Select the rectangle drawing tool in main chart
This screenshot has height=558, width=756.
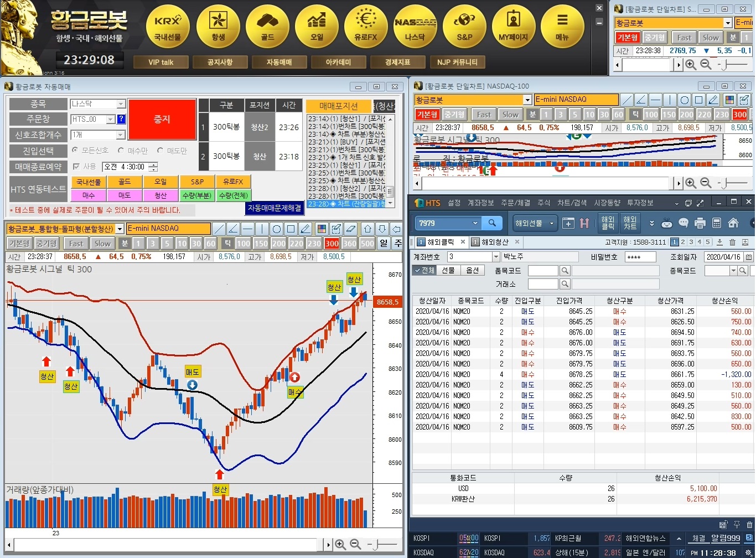(x=291, y=229)
